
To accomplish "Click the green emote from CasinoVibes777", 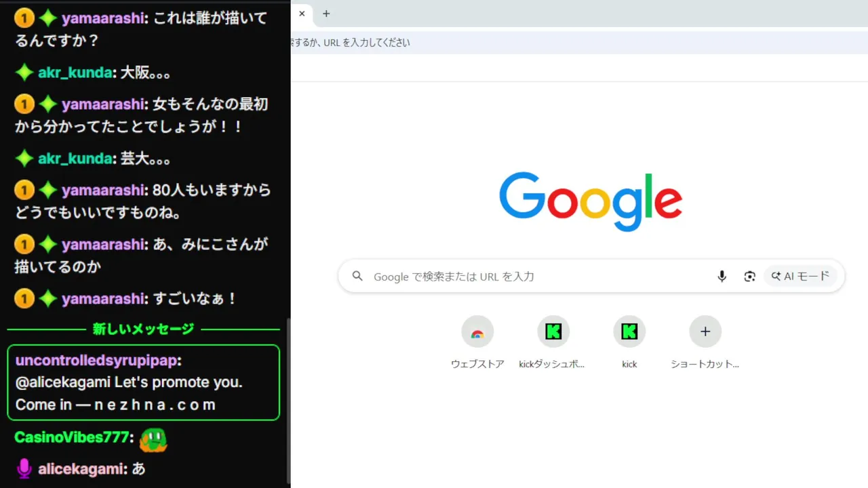I will [x=153, y=440].
